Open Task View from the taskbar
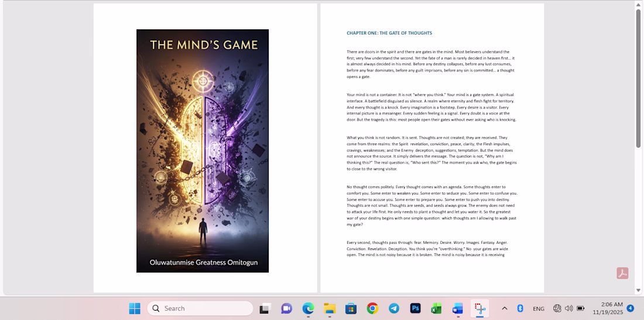This screenshot has height=320, width=644. click(x=265, y=308)
